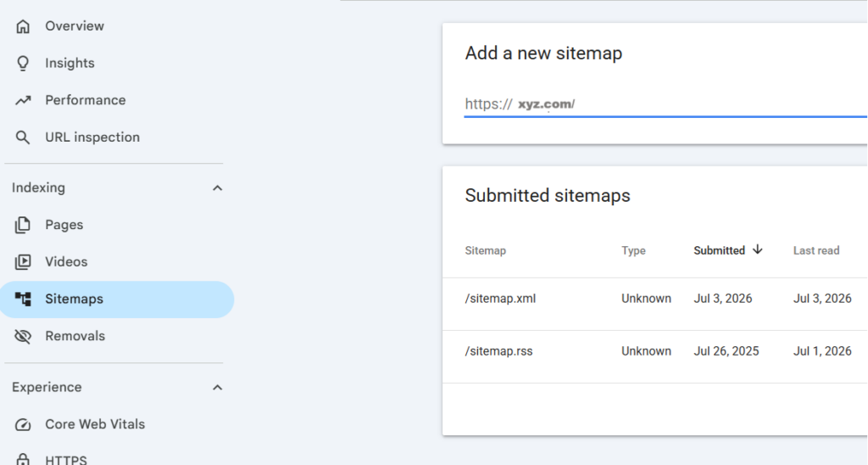Image resolution: width=868 pixels, height=465 pixels.
Task: Click the Experience section heading
Action: [x=47, y=387]
